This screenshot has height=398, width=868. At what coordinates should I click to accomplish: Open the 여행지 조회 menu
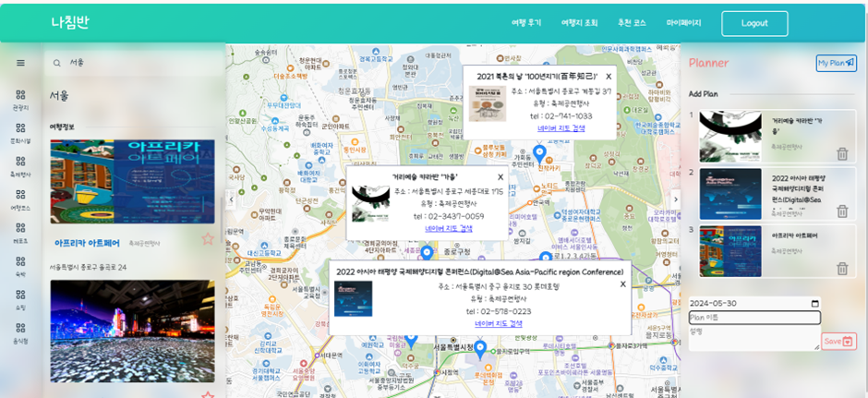(580, 23)
